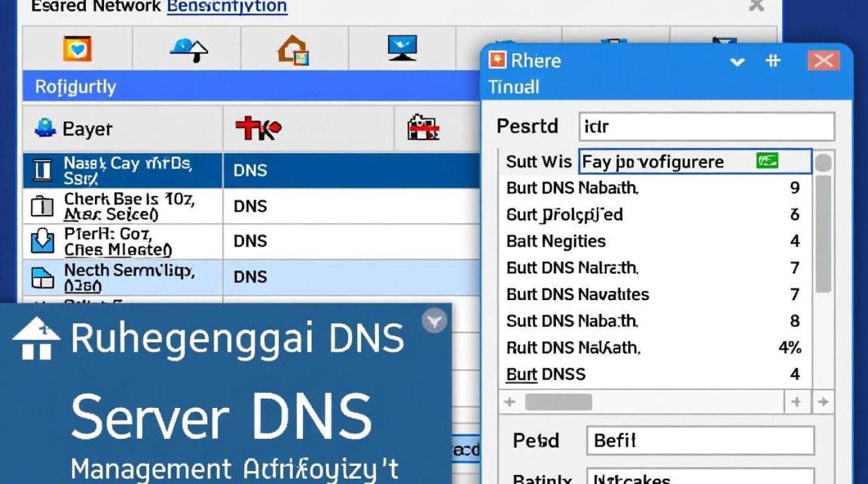
Task: Click the monitor icon in the toolbar
Action: click(x=402, y=48)
